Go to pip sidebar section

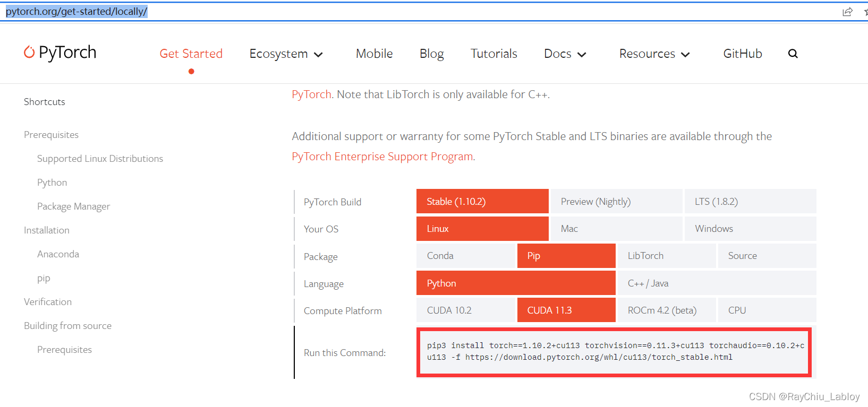tap(44, 279)
